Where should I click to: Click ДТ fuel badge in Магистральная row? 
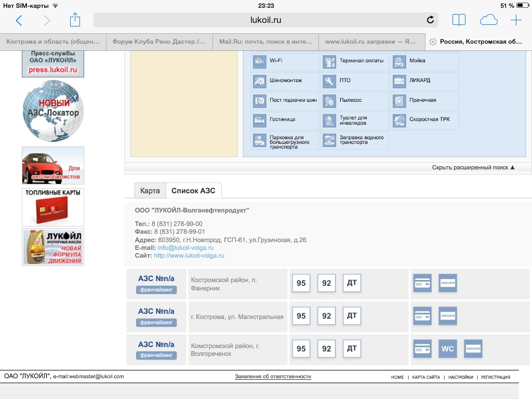(352, 316)
